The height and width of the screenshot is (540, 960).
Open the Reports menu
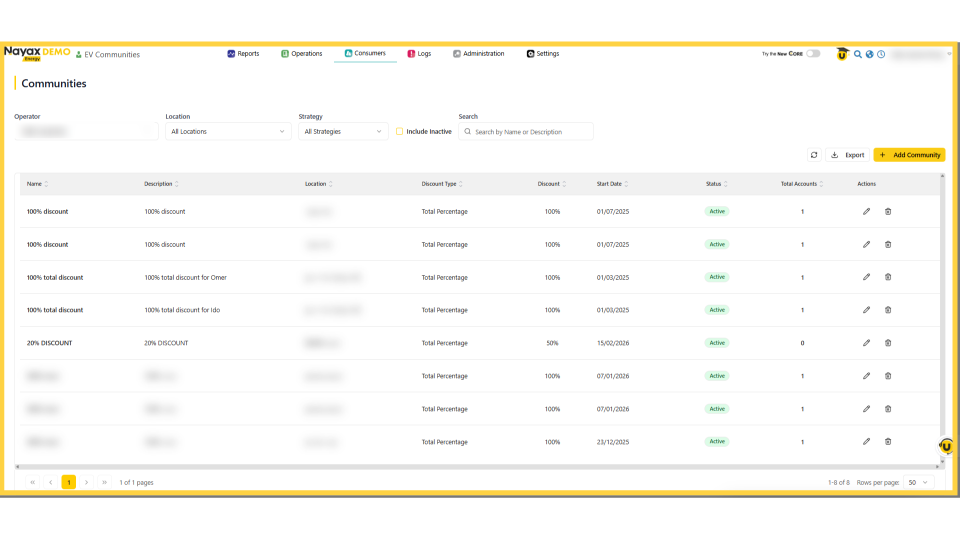click(x=243, y=54)
